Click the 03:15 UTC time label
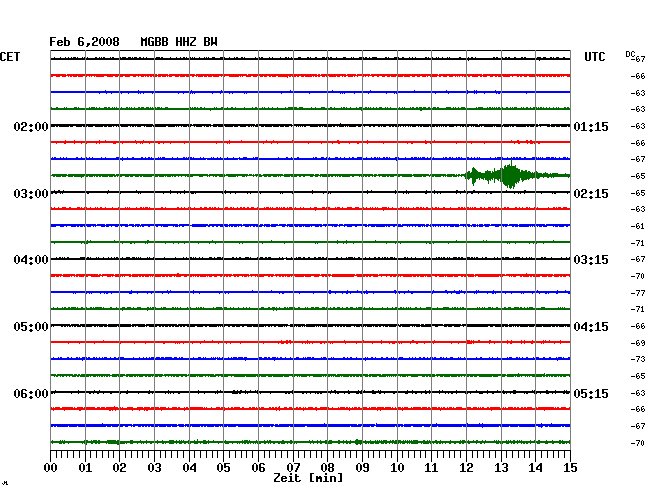 tap(591, 260)
